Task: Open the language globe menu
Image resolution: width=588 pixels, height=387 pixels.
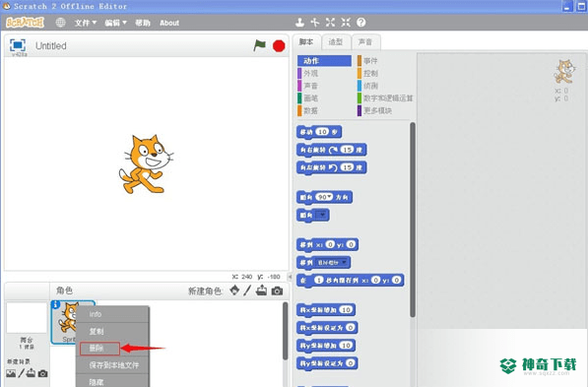Action: tap(60, 23)
